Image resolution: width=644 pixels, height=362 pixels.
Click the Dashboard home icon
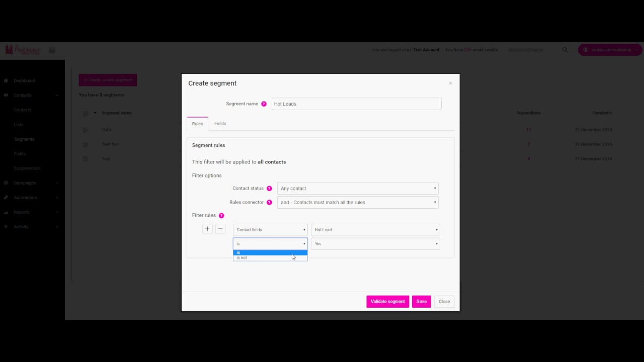tap(6, 80)
